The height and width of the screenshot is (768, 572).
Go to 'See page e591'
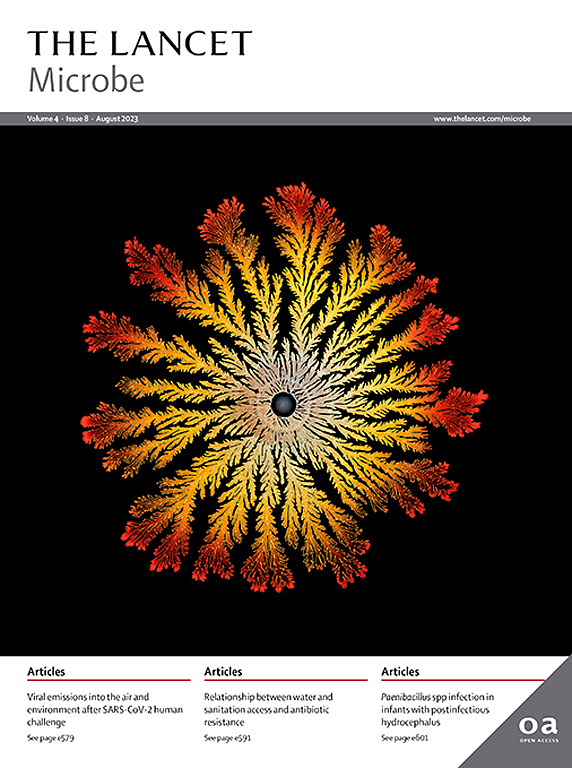pos(227,738)
